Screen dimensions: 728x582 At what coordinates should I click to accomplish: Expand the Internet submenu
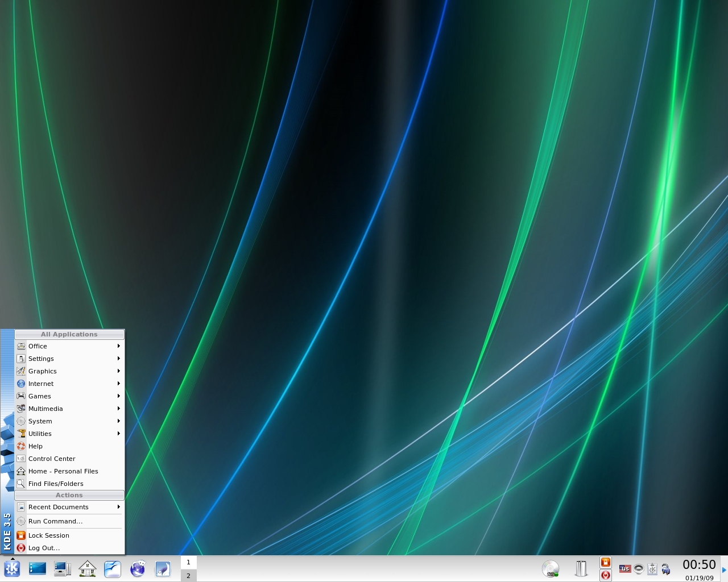tap(69, 384)
